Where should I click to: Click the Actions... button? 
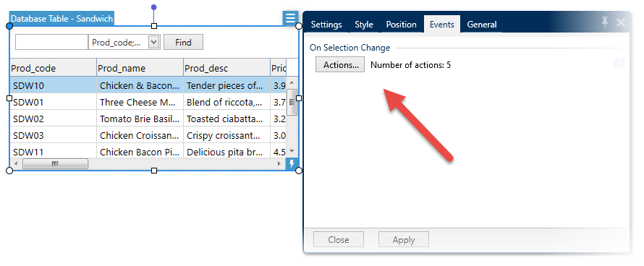[340, 64]
